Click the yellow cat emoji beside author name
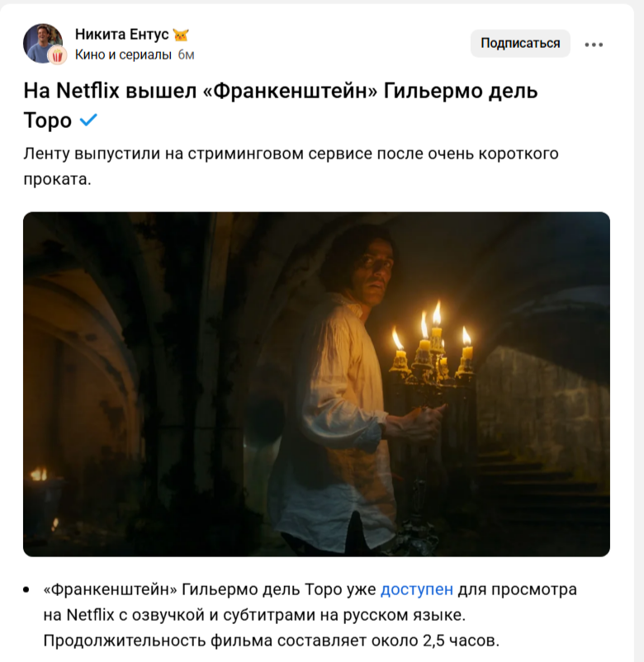 coord(181,35)
